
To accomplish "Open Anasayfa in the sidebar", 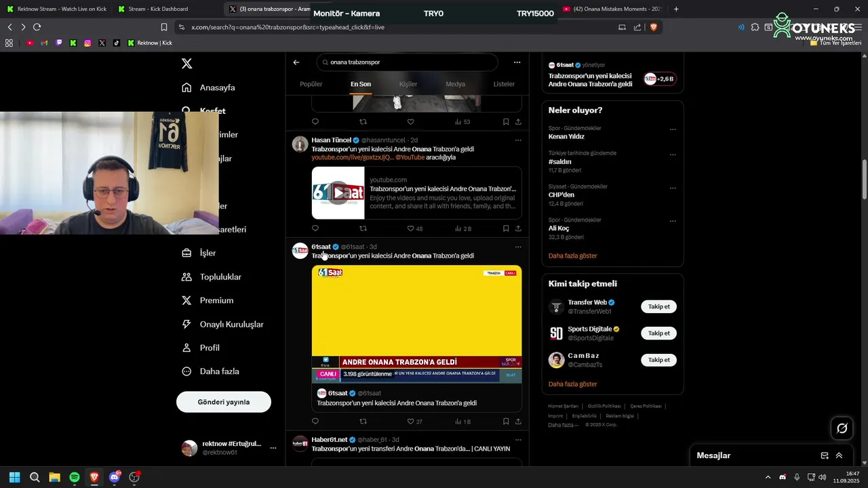I will click(x=208, y=87).
